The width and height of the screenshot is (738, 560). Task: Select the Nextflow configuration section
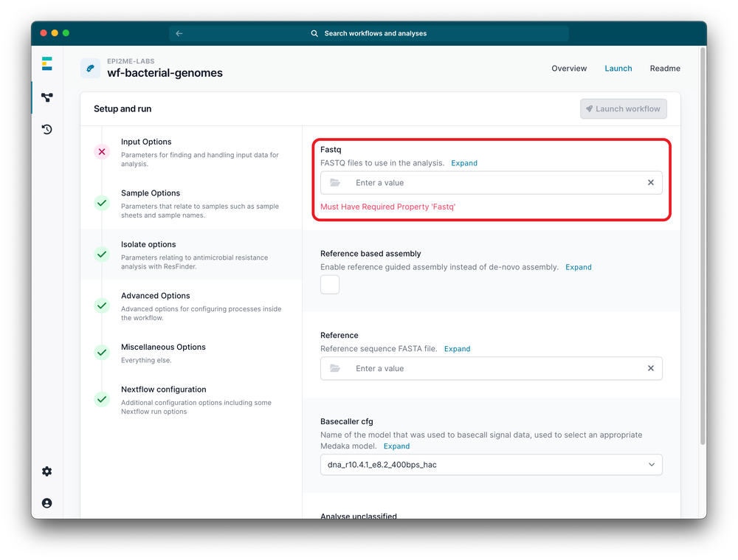(x=191, y=400)
